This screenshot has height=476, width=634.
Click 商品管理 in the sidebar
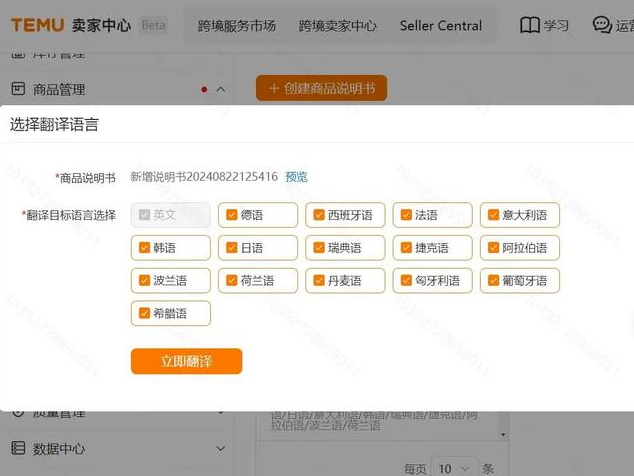click(59, 89)
